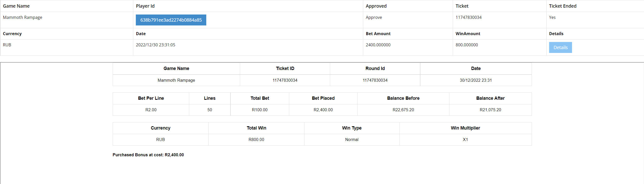The image size is (644, 184).
Task: Click the WinAmount value 800.000000
Action: coord(466,45)
